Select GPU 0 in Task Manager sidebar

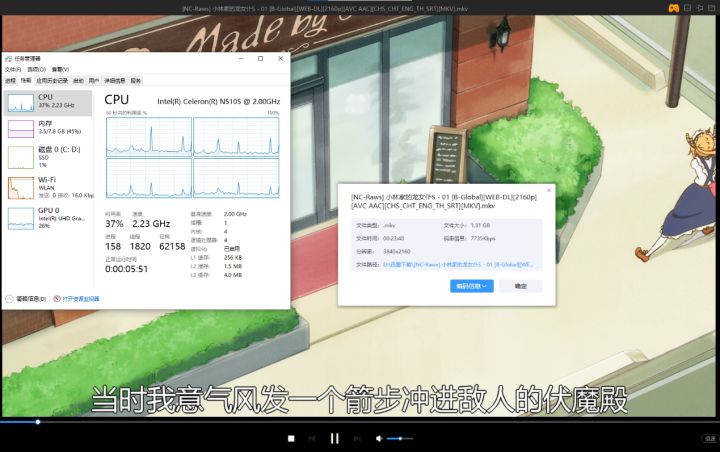click(48, 218)
